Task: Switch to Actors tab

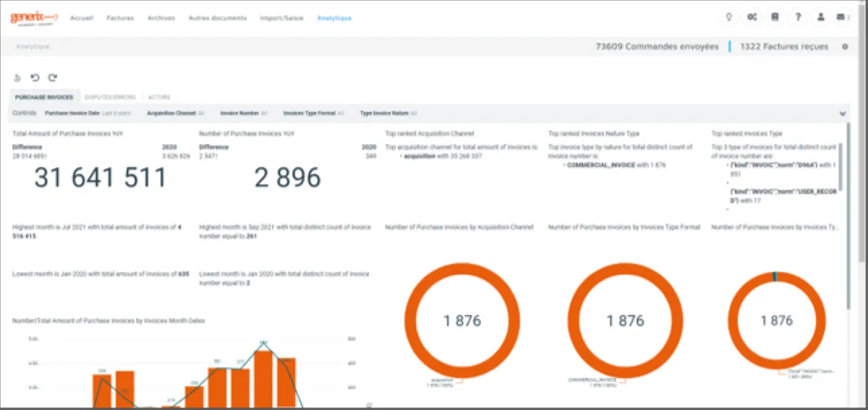Action: (158, 97)
